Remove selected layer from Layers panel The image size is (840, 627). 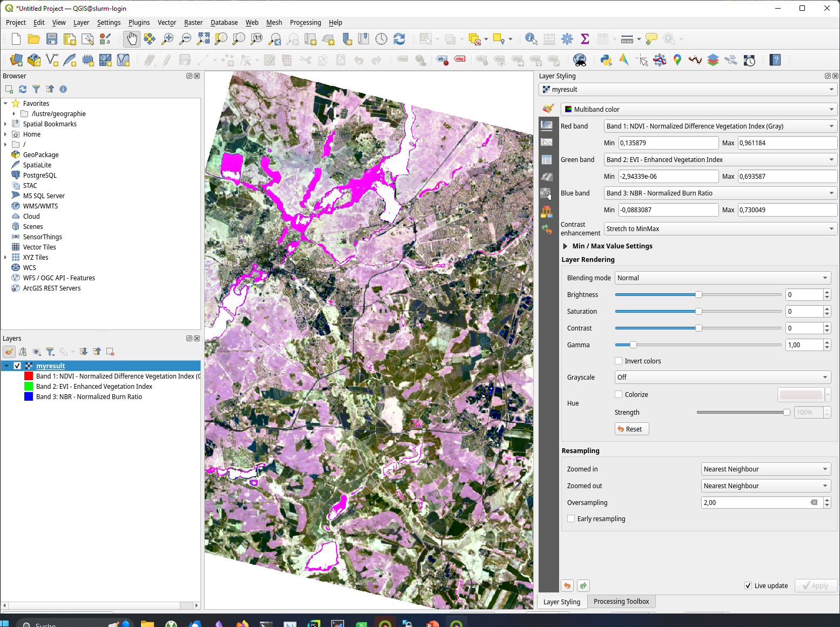(x=110, y=352)
